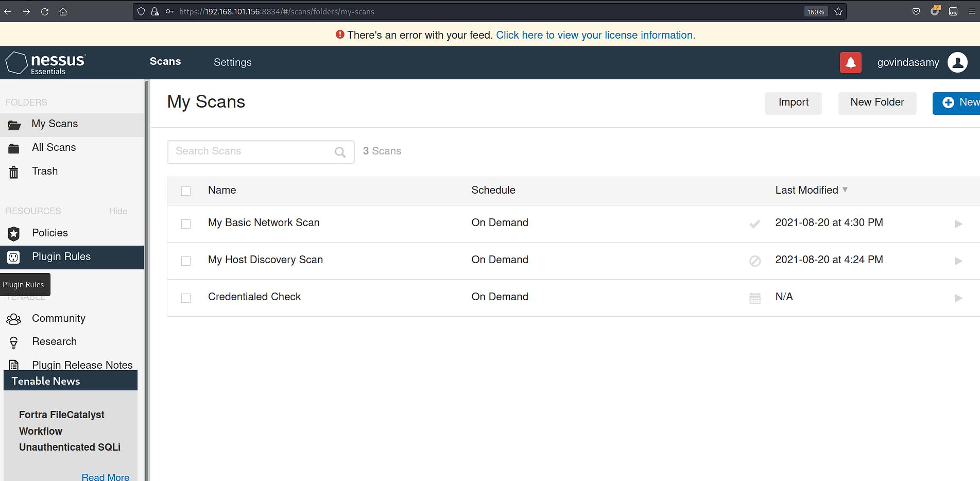Screen dimensions: 980x481
Task: Sort by Schedule column header
Action: coord(493,190)
